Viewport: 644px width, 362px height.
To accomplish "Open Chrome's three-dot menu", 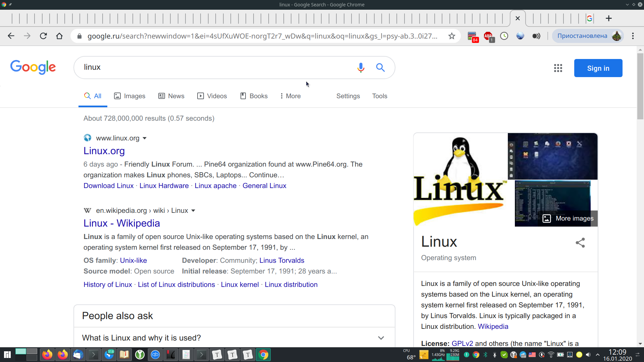I will pos(633,36).
